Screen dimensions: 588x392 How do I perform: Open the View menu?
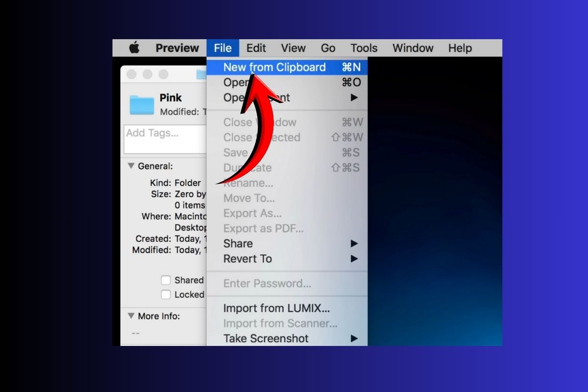point(294,48)
